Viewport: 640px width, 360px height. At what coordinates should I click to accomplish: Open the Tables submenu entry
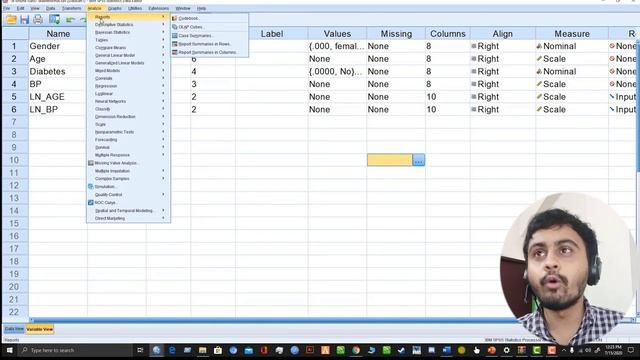tap(128, 40)
